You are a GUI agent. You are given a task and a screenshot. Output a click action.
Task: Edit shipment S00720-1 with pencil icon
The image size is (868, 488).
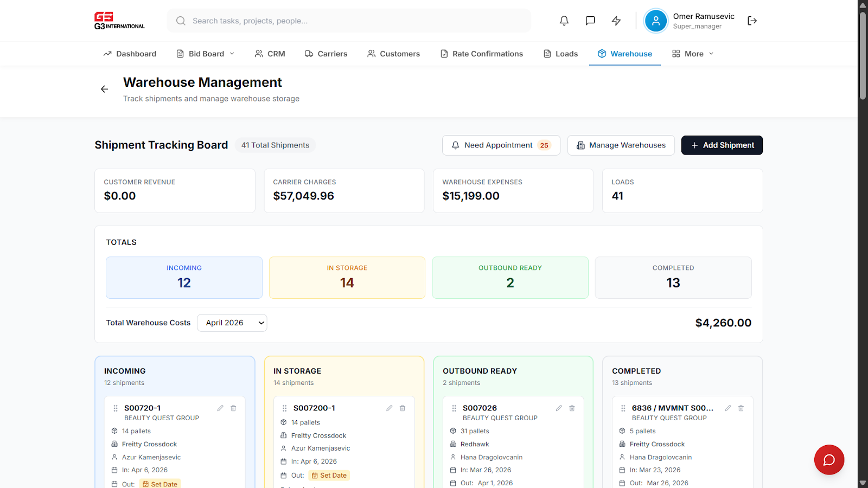click(220, 408)
